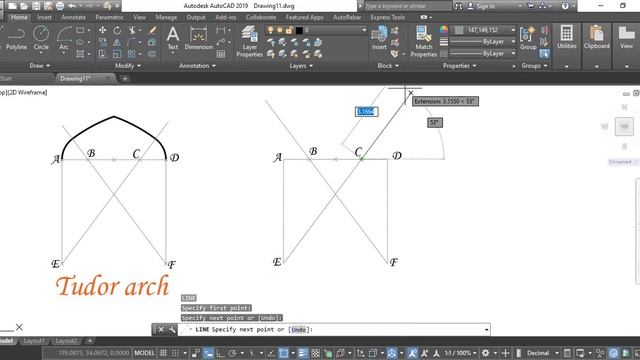Toggle lineweight display in status bar
This screenshot has height=360, width=640.
[x=303, y=353]
